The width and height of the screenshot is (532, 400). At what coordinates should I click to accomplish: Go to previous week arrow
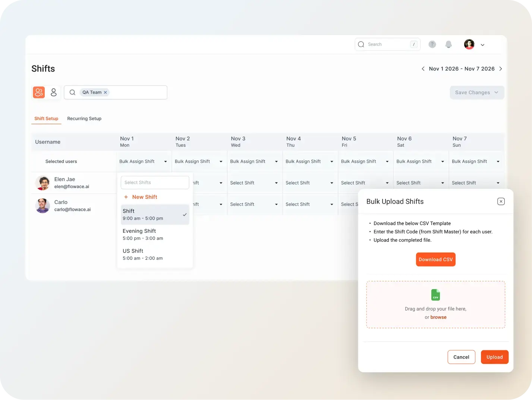click(423, 69)
